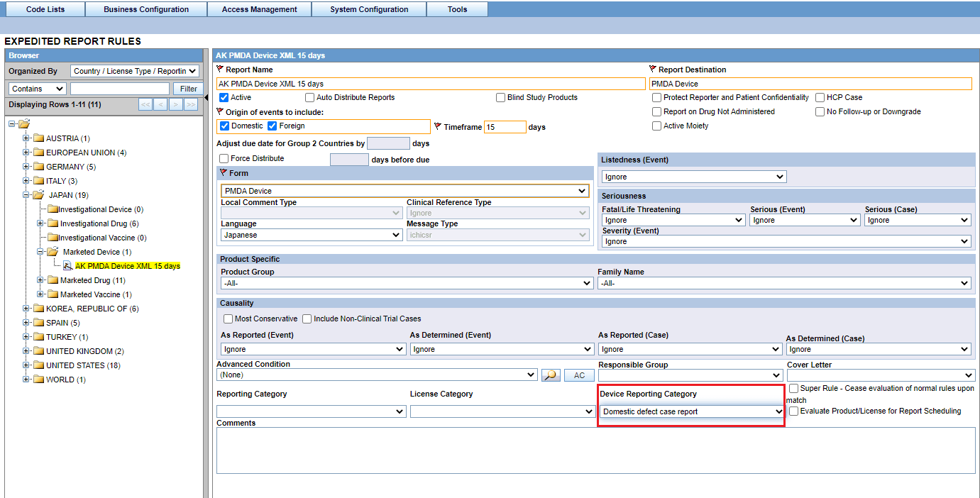Uncheck the Foreign origin checkbox
Image resolution: width=980 pixels, height=498 pixels.
(272, 126)
